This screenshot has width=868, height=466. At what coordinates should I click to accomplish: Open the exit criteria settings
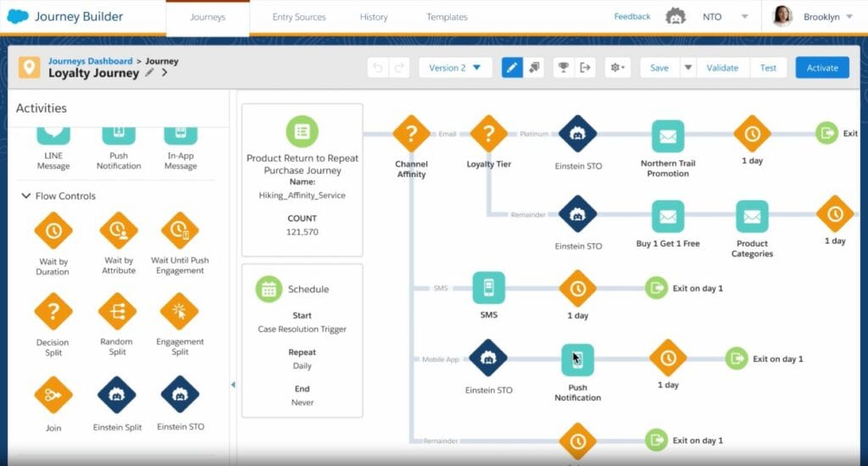pyautogui.click(x=585, y=68)
